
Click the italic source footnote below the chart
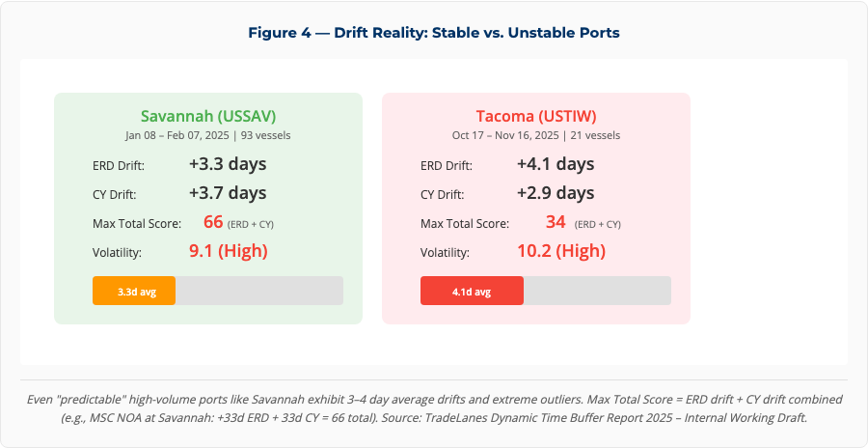[433, 407]
